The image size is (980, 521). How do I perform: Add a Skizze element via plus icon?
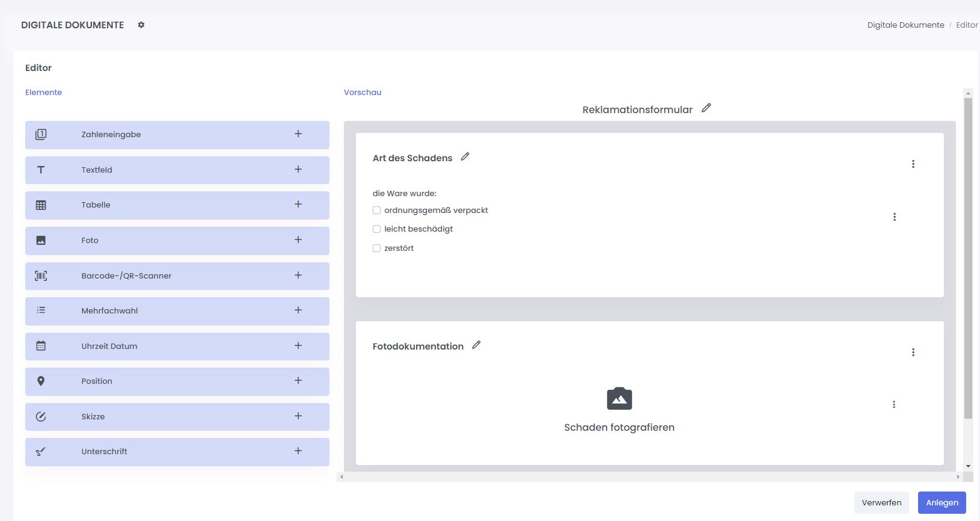[x=298, y=416]
